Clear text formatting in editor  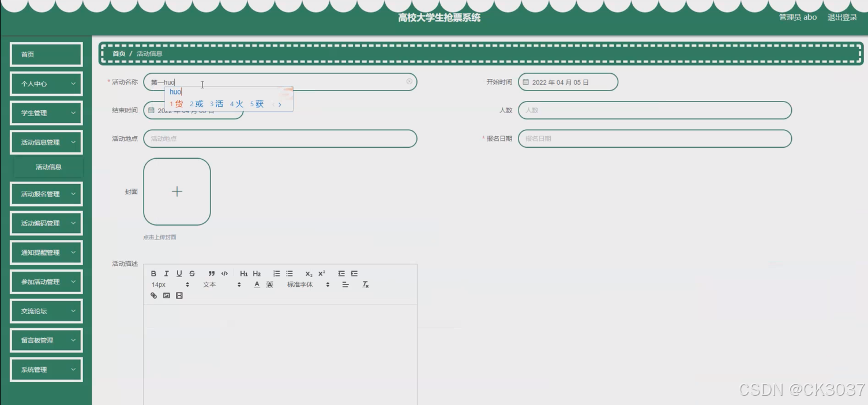click(x=365, y=284)
